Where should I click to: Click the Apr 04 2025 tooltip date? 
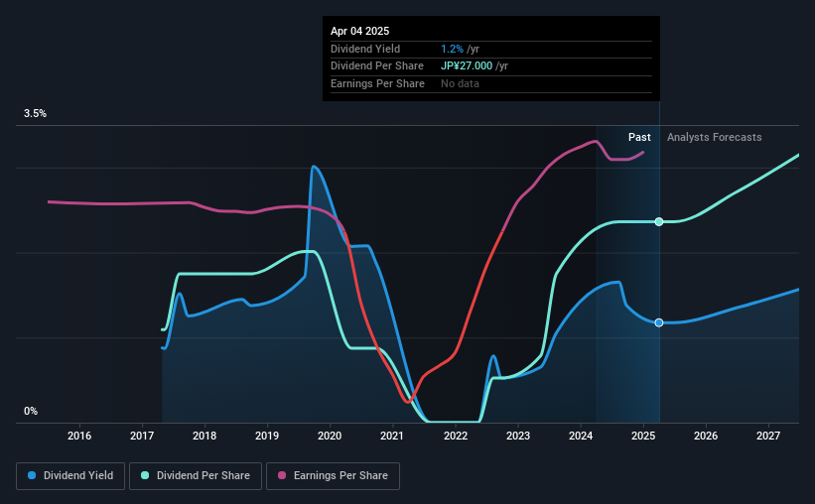click(359, 31)
